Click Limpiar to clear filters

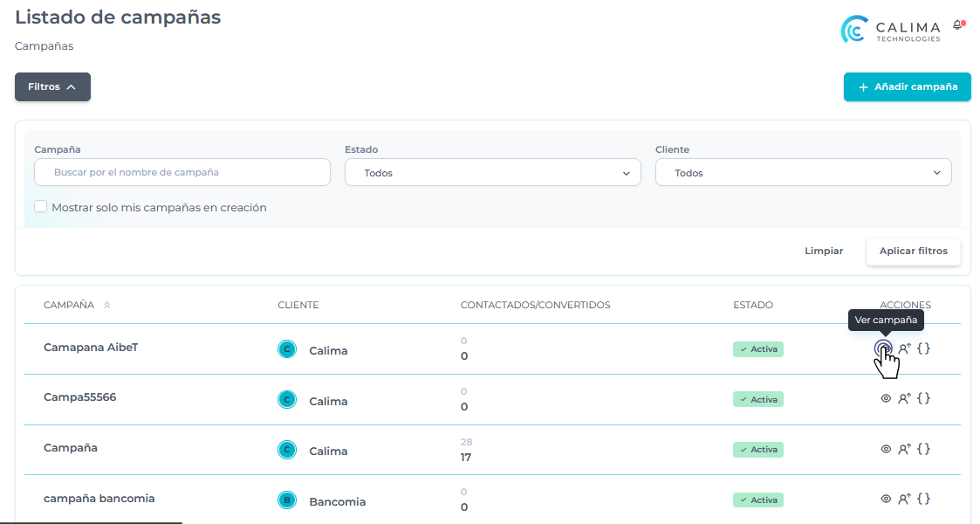pos(824,252)
